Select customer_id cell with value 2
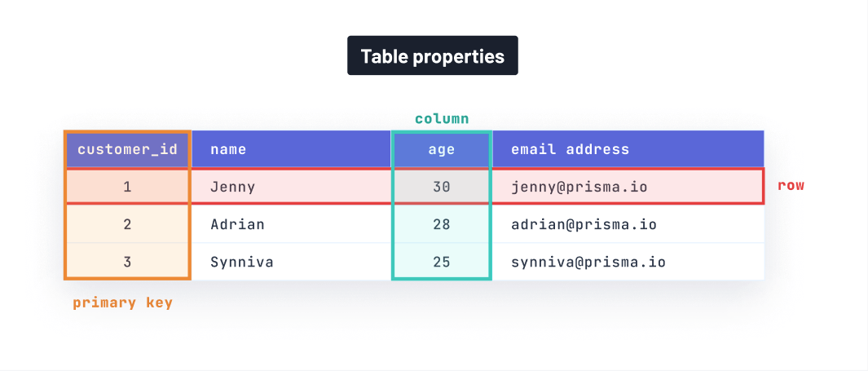This screenshot has height=371, width=868. pos(127,224)
